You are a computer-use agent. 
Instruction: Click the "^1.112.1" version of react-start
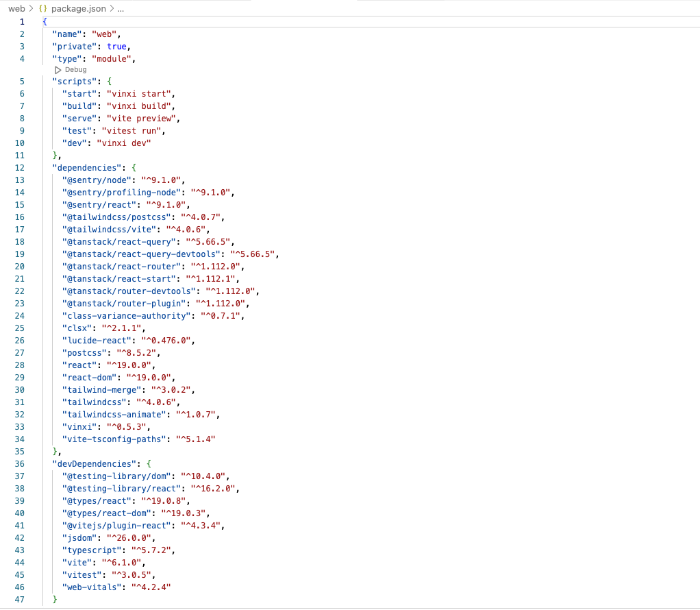tap(211, 279)
